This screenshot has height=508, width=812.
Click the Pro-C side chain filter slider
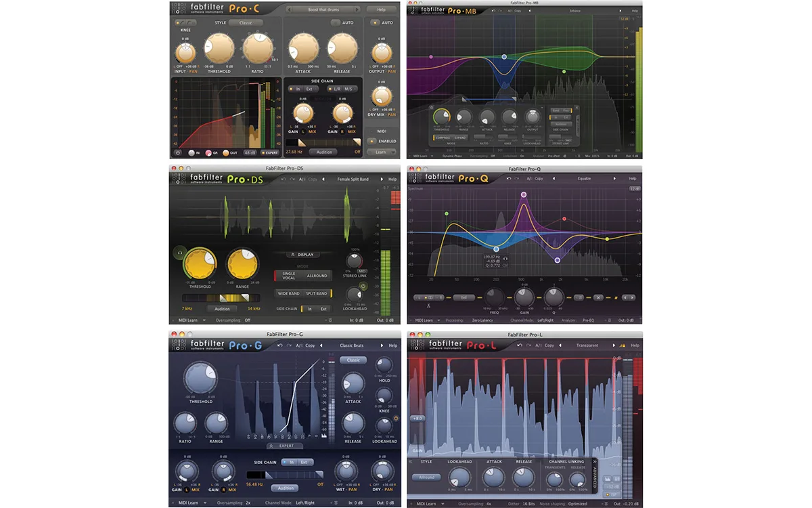coord(324,142)
